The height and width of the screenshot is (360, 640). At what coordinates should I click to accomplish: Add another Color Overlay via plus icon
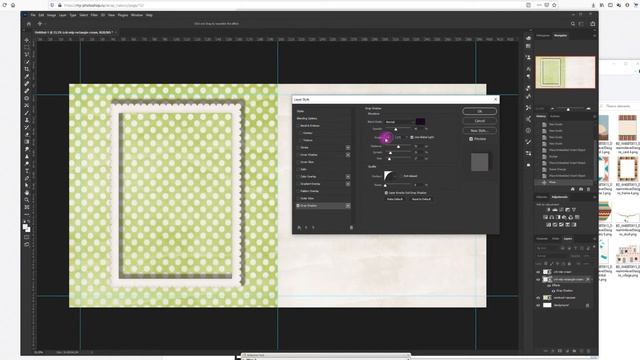pos(348,177)
